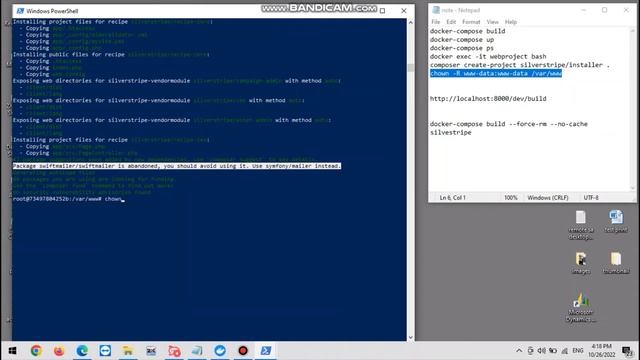The width and height of the screenshot is (640, 360).
Task: Open network status in system tray
Action: pos(564,351)
